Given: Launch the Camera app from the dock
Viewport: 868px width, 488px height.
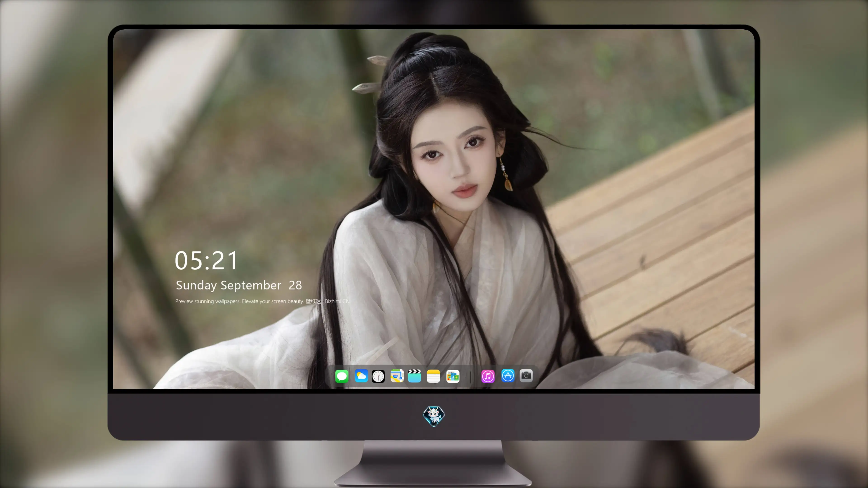Looking at the screenshot, I should (x=526, y=375).
